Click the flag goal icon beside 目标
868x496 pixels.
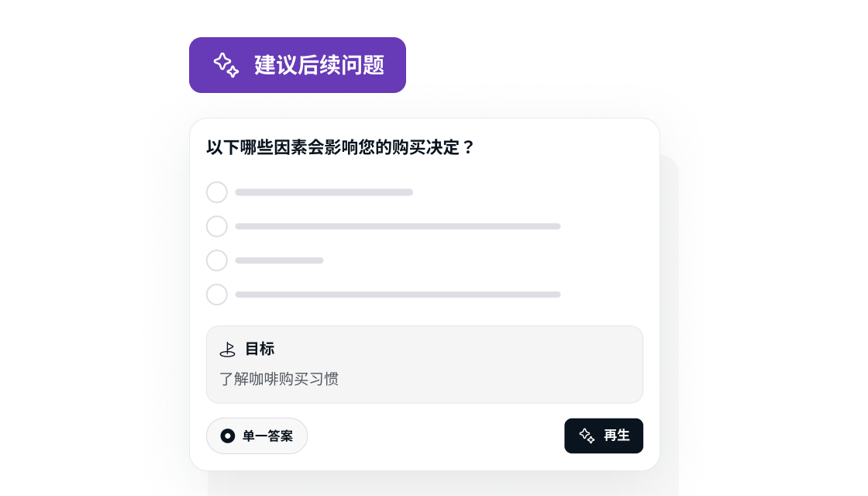pyautogui.click(x=228, y=350)
